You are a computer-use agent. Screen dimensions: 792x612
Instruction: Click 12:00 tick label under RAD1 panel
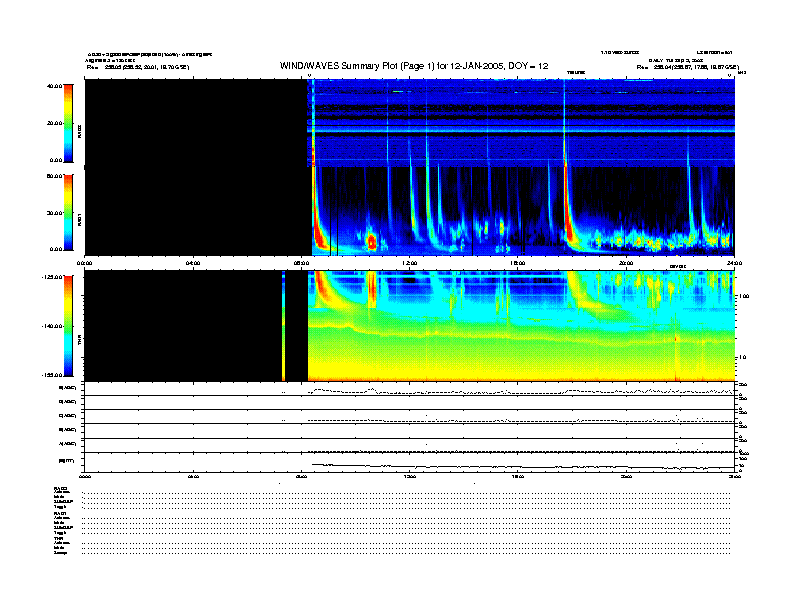[x=410, y=263]
